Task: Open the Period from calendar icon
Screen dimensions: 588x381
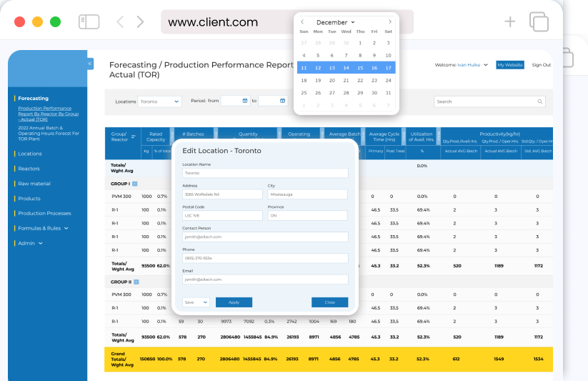Action: coord(245,101)
